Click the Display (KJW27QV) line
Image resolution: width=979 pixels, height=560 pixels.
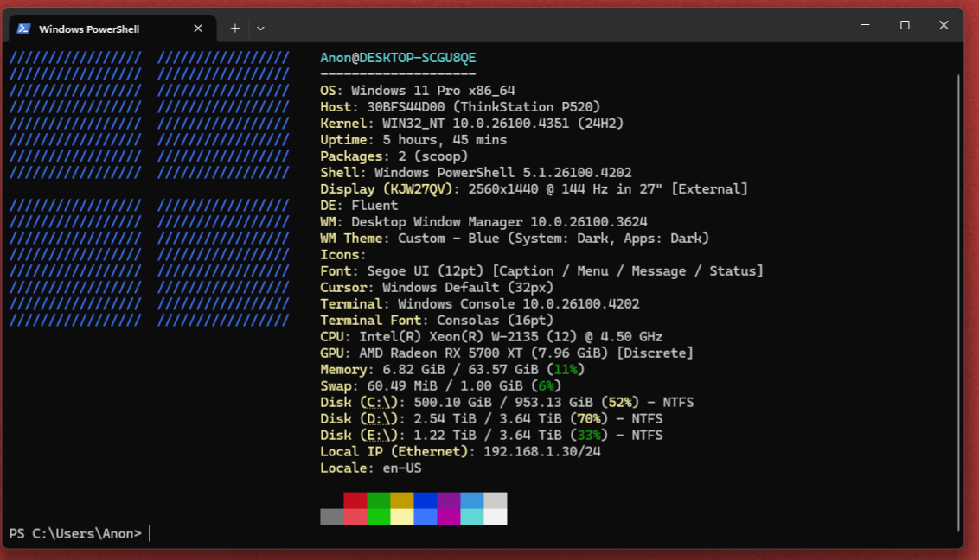[534, 189]
